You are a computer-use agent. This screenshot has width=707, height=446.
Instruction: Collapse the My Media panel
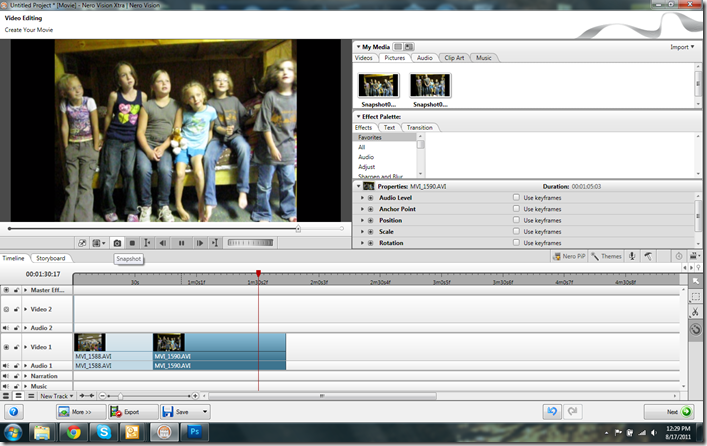(358, 46)
